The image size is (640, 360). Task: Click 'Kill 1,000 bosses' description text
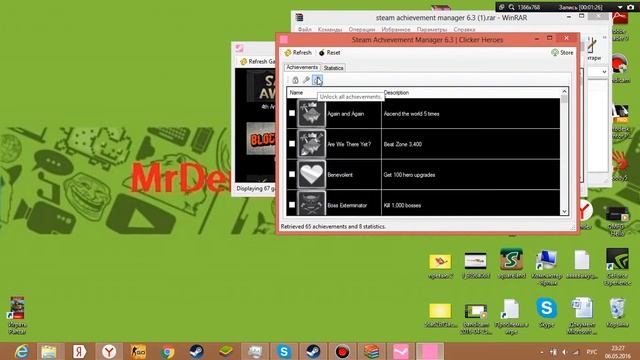pyautogui.click(x=402, y=205)
